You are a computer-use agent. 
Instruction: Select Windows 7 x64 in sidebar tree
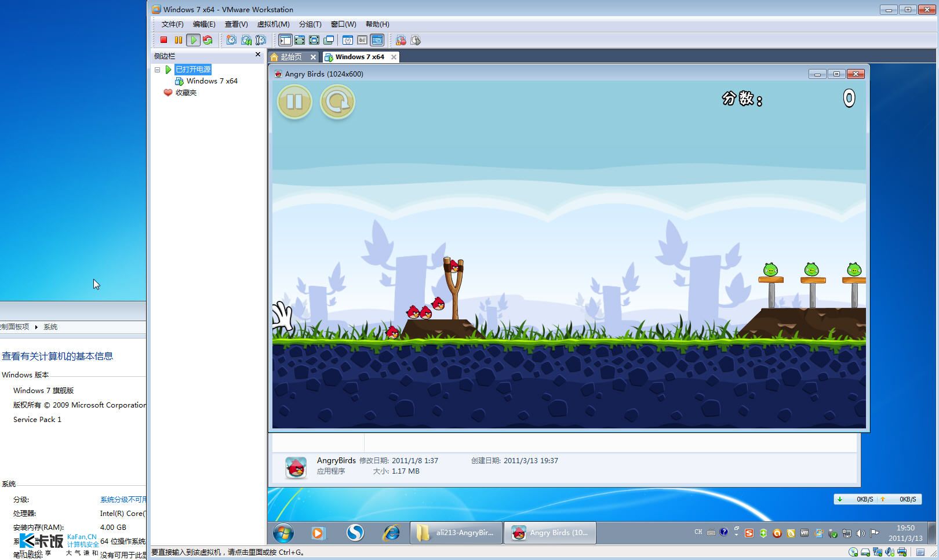coord(212,81)
